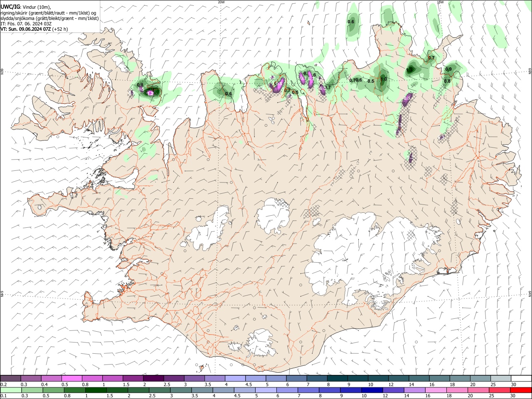The width and height of the screenshot is (532, 399).
Task: Click the '15W' longitude label on the top edge
Action: tap(440, 2)
